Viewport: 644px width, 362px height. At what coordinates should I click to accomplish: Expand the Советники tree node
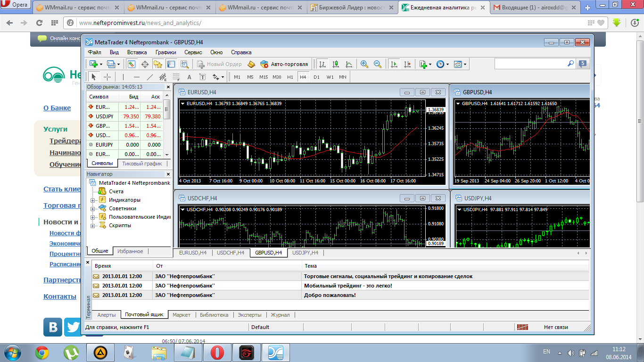pyautogui.click(x=92, y=209)
